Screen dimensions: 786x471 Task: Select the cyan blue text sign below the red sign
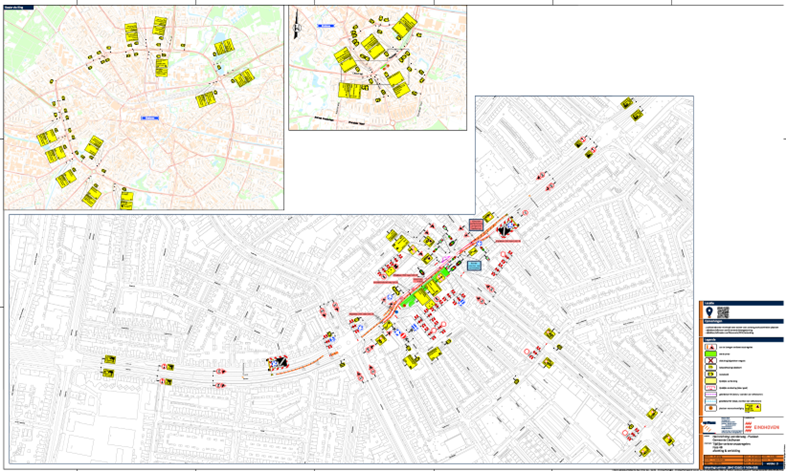(475, 265)
